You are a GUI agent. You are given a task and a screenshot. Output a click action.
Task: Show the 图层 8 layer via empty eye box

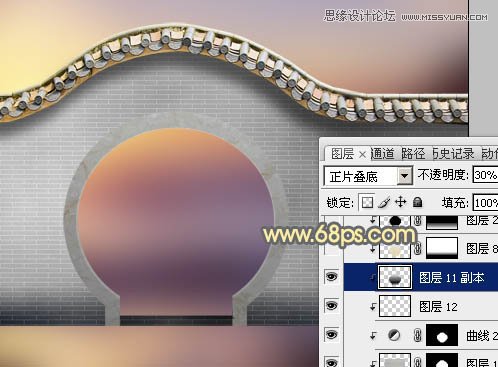pyautogui.click(x=332, y=248)
